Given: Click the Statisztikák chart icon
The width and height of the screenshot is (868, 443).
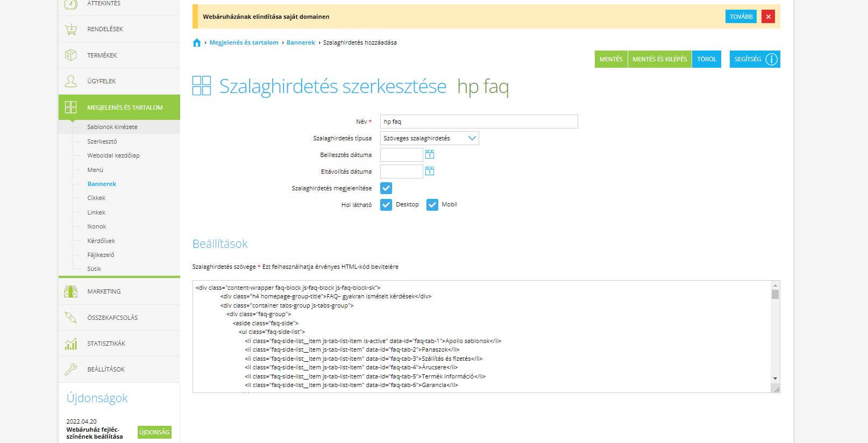Looking at the screenshot, I should click(70, 344).
